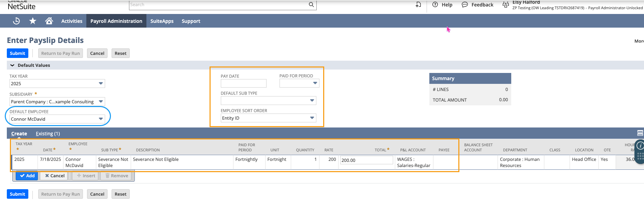Viewport: 644px width, 211px height.
Task: Click the top Submit button
Action: click(17, 53)
